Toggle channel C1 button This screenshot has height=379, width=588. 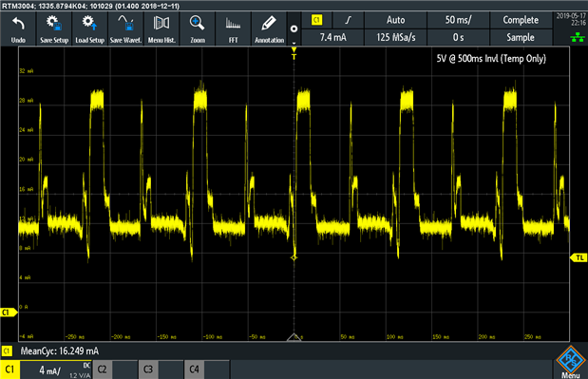[x=9, y=370]
